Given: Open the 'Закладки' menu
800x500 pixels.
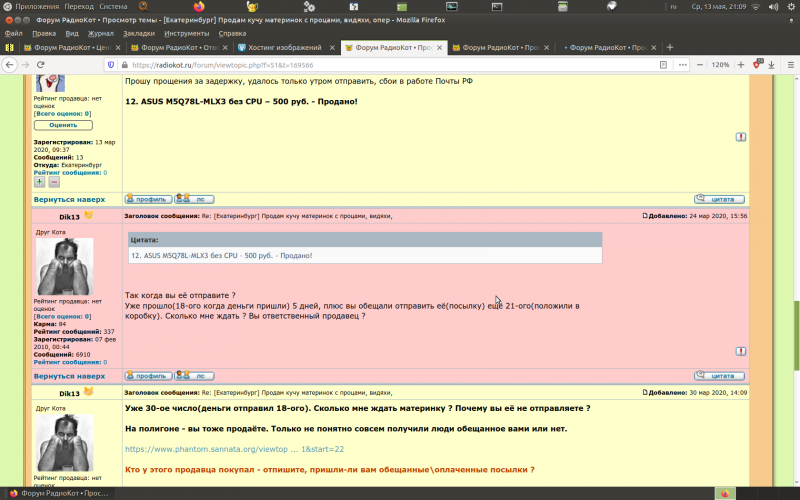Looking at the screenshot, I should 124,33.
